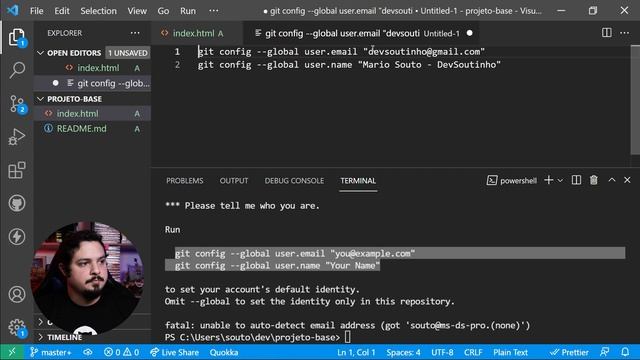Close the terminal panel

(x=627, y=180)
